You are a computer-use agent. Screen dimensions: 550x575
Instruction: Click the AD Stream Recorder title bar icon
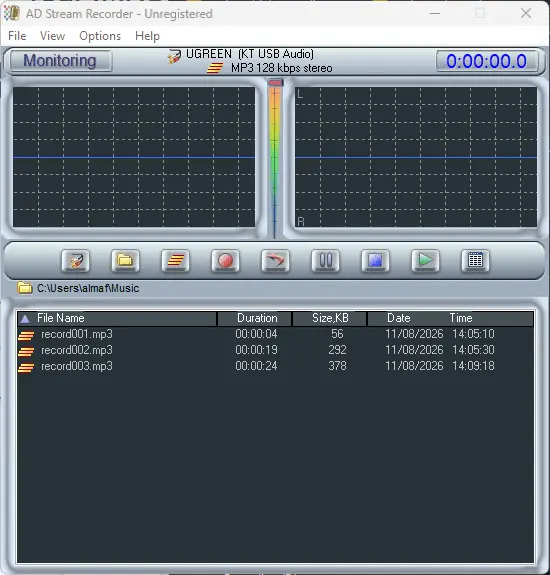point(12,13)
